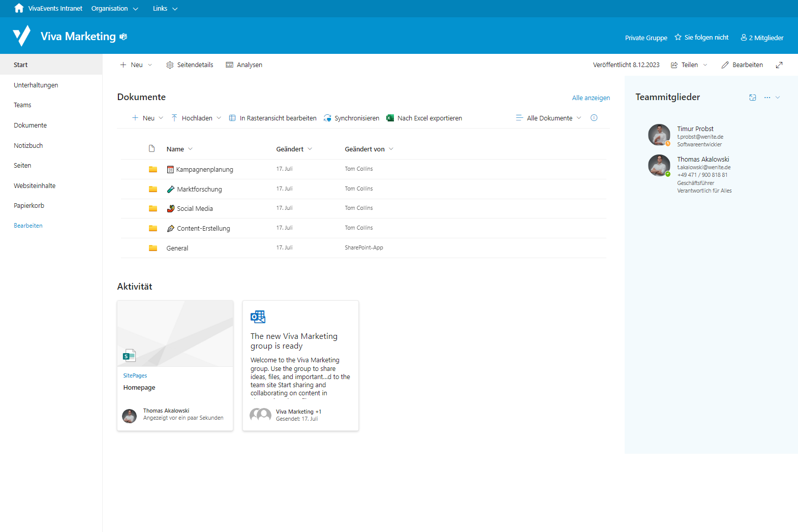Image resolution: width=798 pixels, height=532 pixels.
Task: Click the Teilen share button
Action: tap(684, 65)
